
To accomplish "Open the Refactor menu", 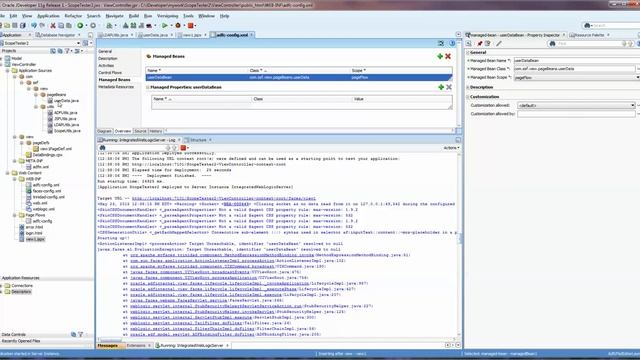I will [x=73, y=16].
